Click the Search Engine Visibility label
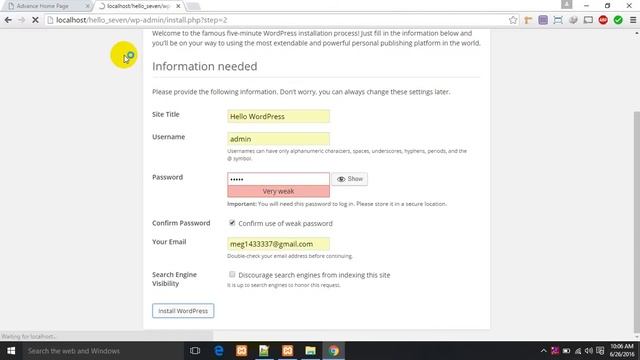Image resolution: width=640 pixels, height=360 pixels. coord(174,279)
